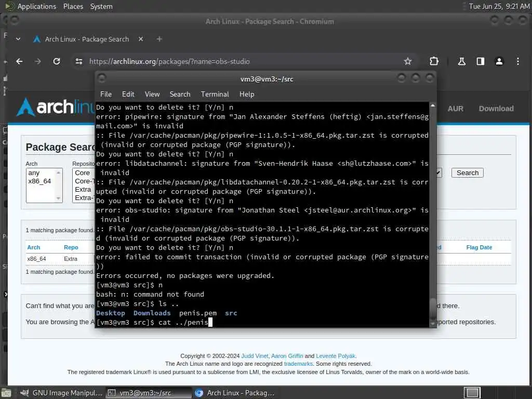Sort results by Repo column header
Viewport: 532px width, 399px height.
(x=71, y=247)
